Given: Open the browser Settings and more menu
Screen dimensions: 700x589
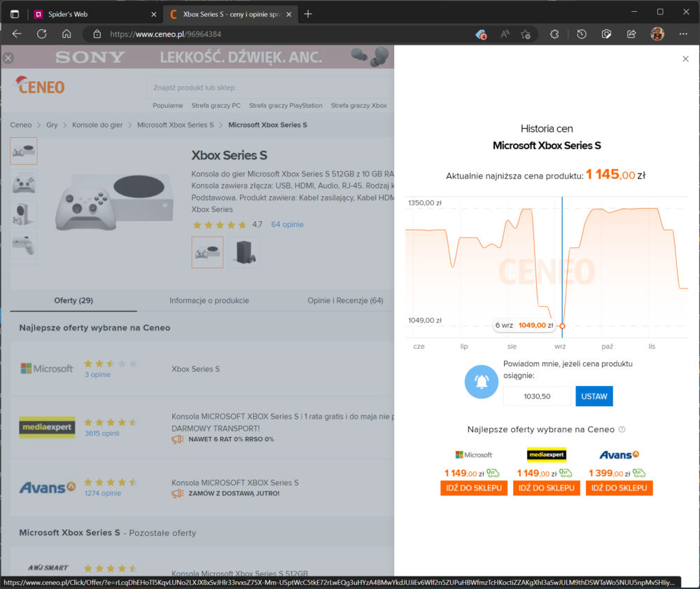Looking at the screenshot, I should pos(683,34).
